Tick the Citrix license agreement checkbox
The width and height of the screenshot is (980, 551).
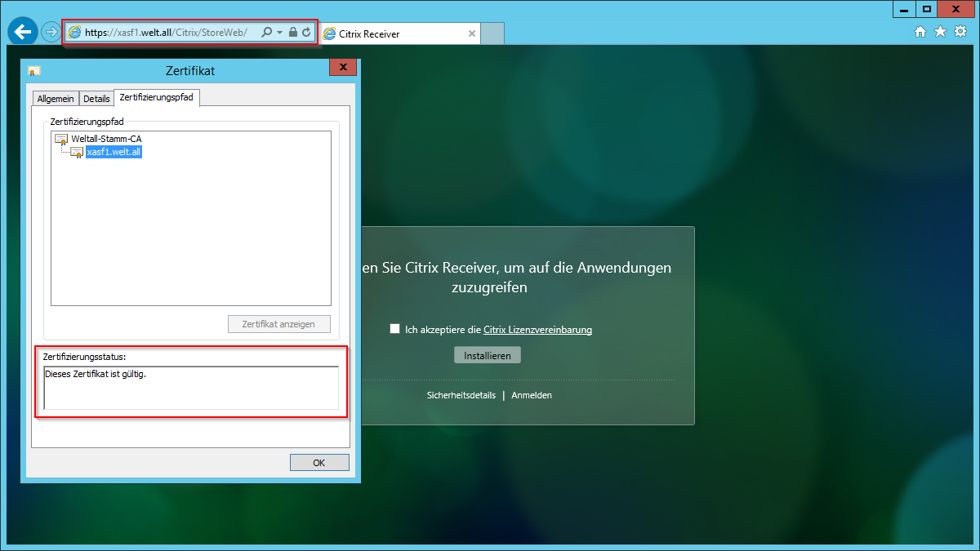(395, 329)
